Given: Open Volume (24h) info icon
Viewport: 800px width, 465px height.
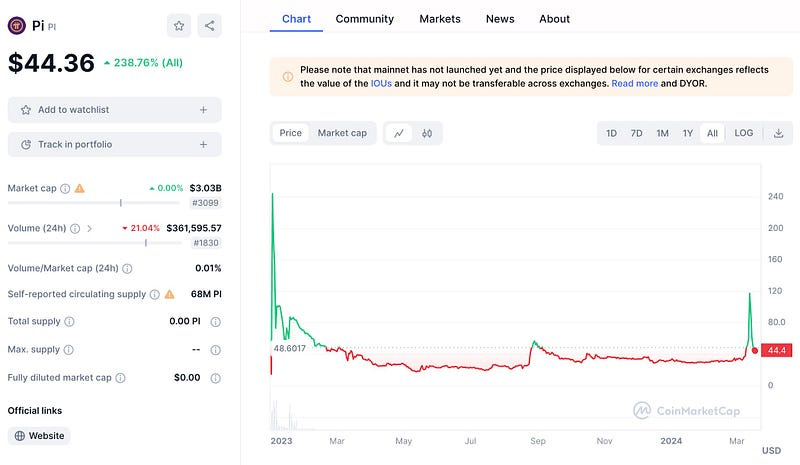Looking at the screenshot, I should click(75, 229).
